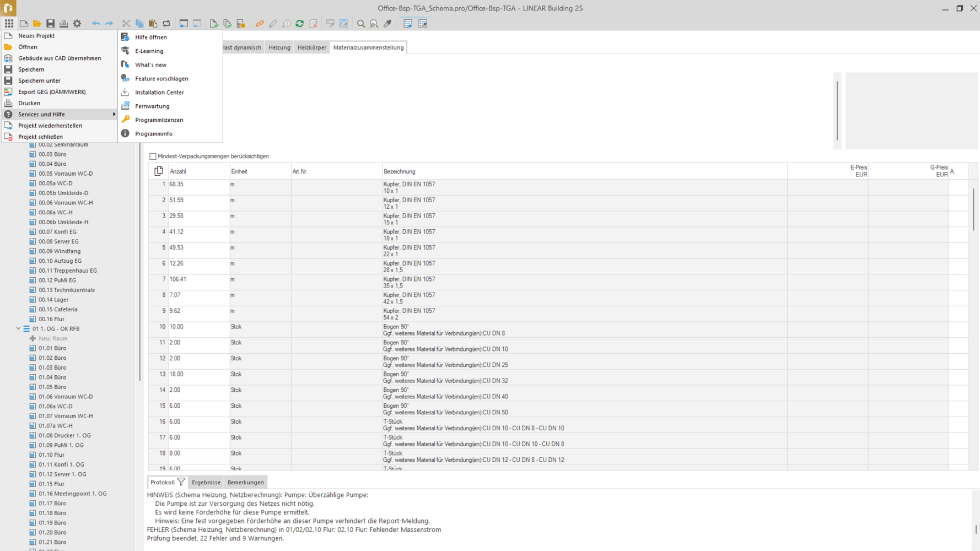The height and width of the screenshot is (551, 980).
Task: Switch to the Heizung tab
Action: pyautogui.click(x=279, y=47)
